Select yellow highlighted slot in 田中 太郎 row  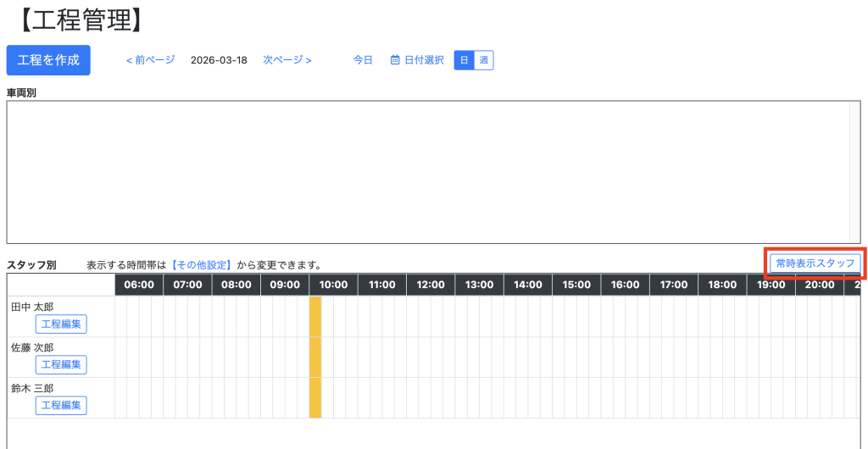click(315, 316)
